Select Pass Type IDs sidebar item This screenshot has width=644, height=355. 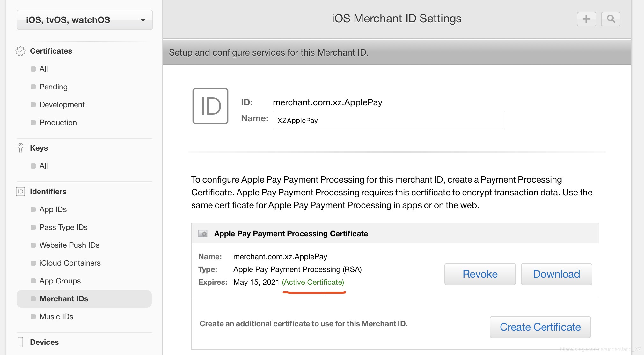[63, 227]
